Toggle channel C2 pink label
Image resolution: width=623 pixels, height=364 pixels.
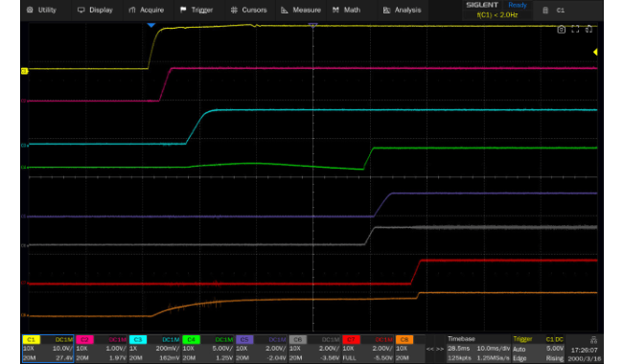(84, 340)
